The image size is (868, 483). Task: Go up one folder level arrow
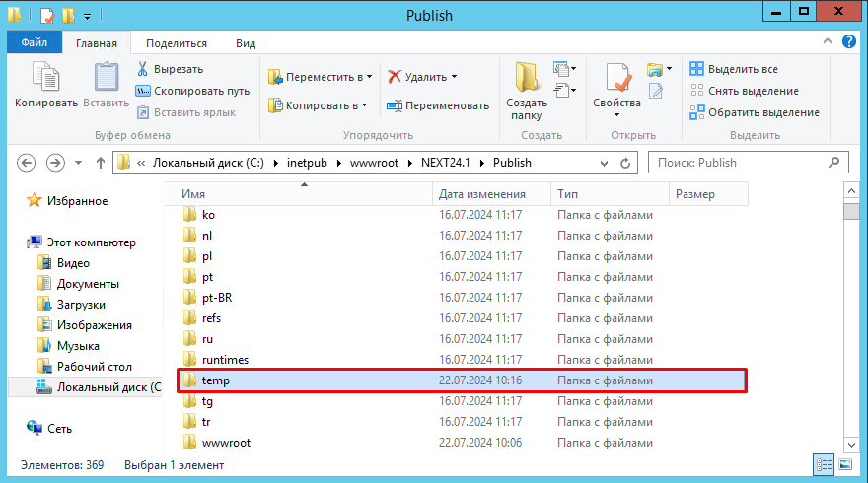tap(101, 163)
